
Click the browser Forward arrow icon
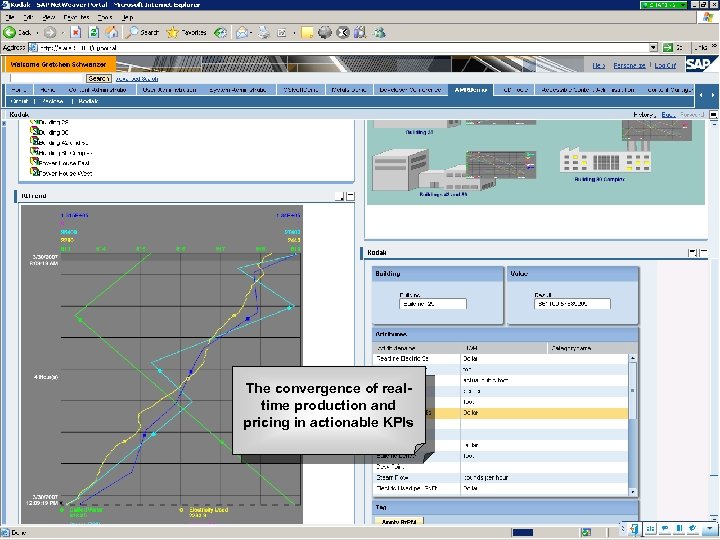point(50,32)
